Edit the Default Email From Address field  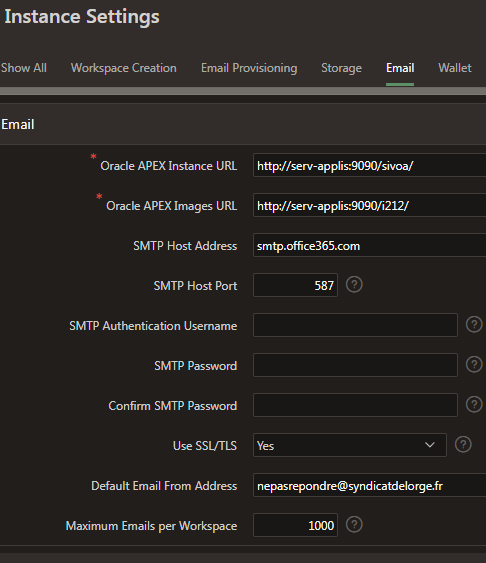[369, 485]
